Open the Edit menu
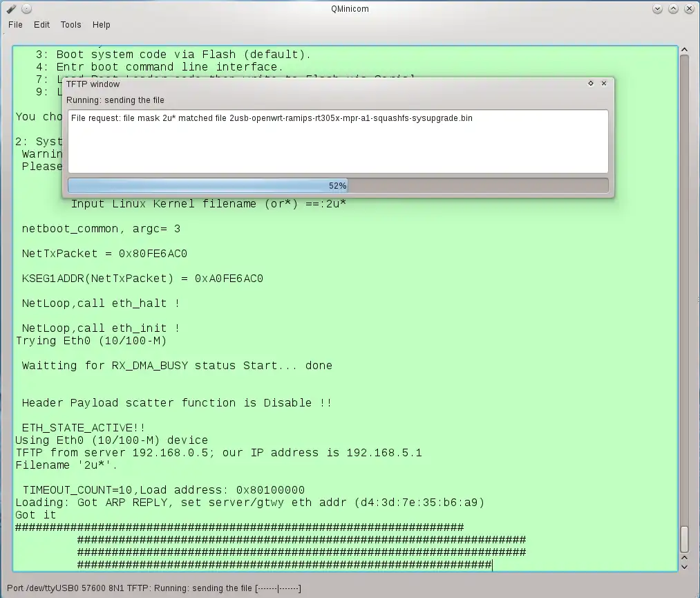This screenshot has width=700, height=598. (x=41, y=25)
